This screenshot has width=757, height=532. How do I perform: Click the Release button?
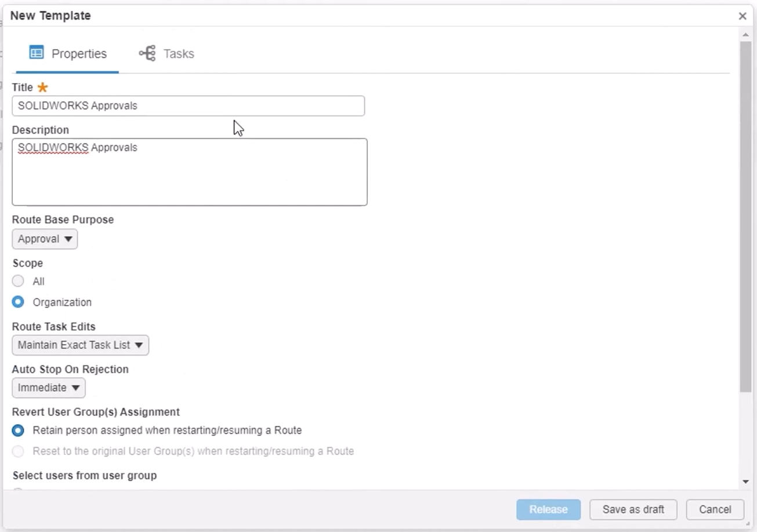point(548,509)
